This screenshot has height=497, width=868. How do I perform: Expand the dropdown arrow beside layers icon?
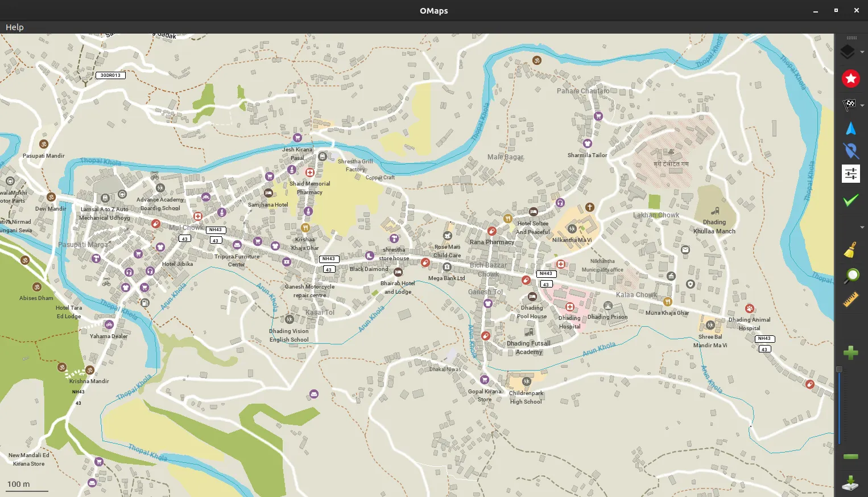[862, 52]
